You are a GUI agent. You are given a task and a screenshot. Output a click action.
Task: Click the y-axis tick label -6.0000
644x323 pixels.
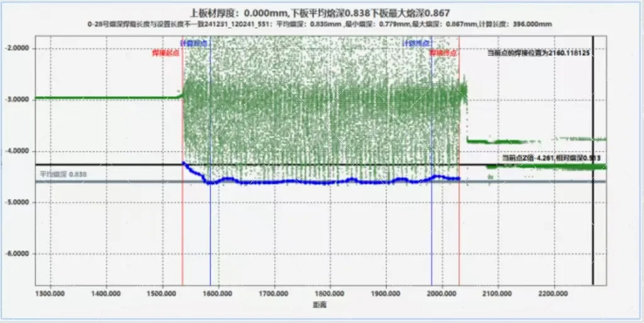[18, 255]
